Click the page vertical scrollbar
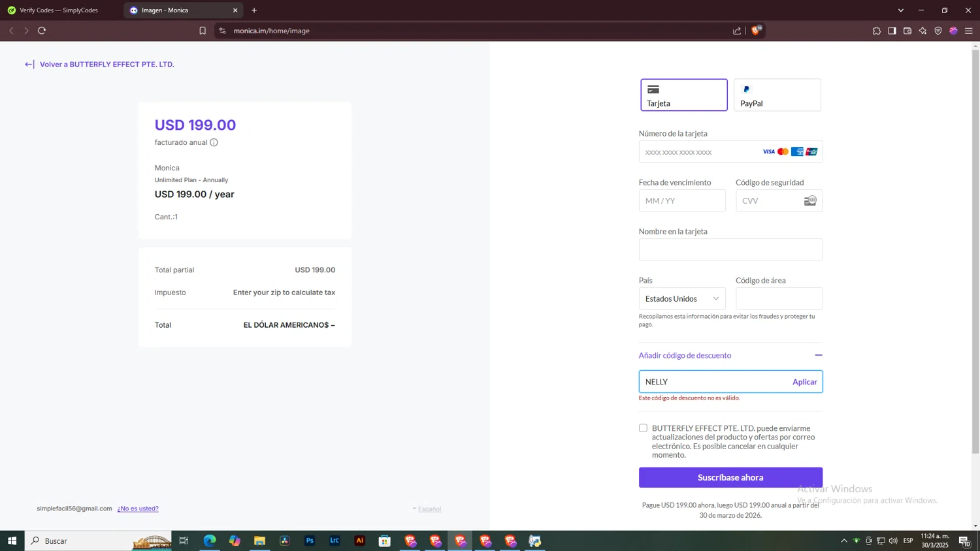The image size is (980, 551). (975, 251)
